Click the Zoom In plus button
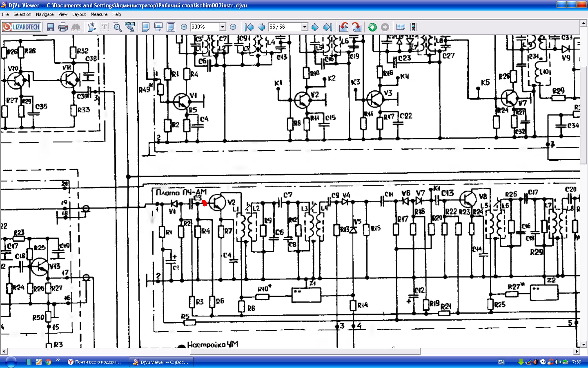 coord(184,27)
